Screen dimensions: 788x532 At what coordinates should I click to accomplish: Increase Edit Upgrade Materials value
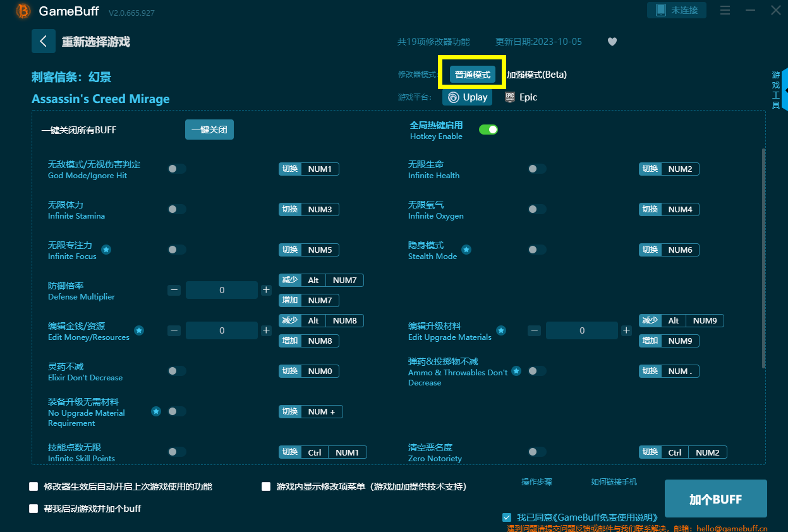pyautogui.click(x=627, y=330)
